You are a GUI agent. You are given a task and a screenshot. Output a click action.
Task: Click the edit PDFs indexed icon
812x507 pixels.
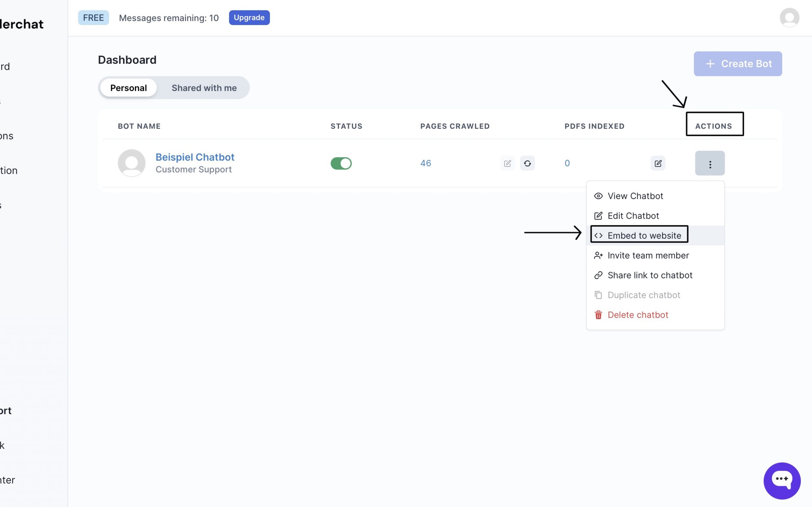point(658,163)
